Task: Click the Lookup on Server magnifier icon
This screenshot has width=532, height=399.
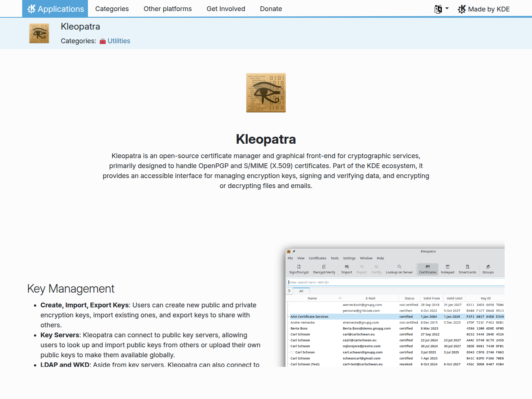Action: (x=399, y=267)
